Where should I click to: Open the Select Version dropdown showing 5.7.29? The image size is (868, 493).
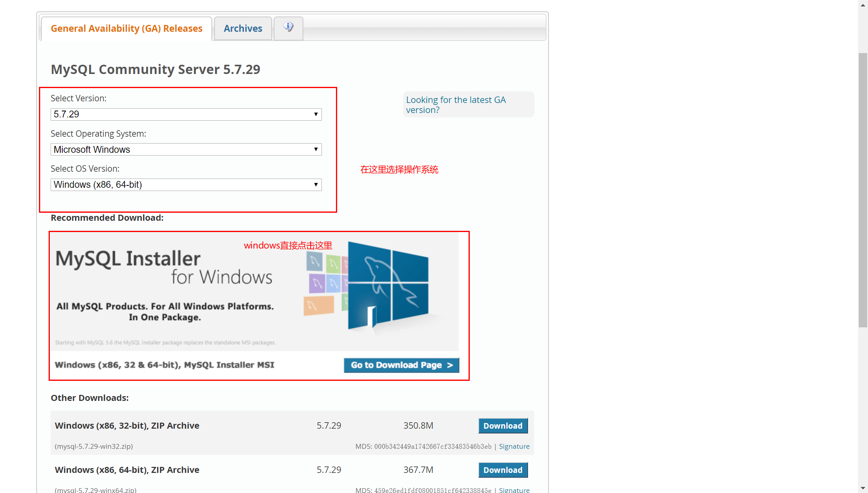click(186, 114)
